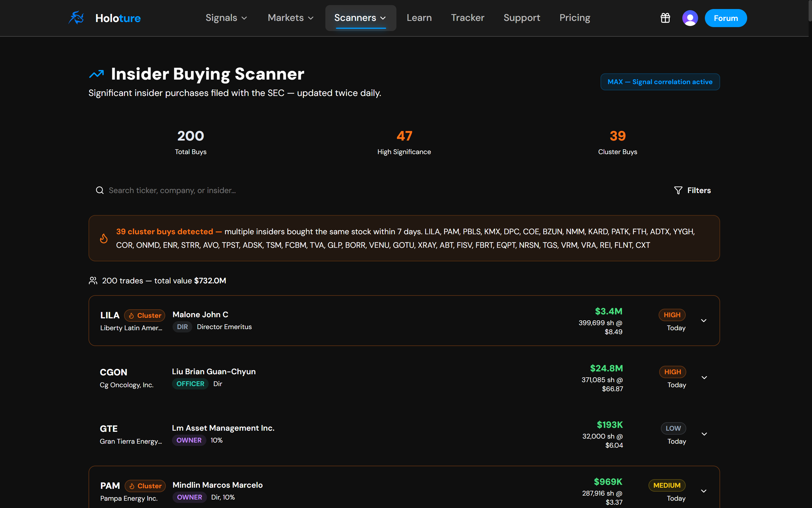Click the MEDIUM badge on PAM row

[x=667, y=485]
